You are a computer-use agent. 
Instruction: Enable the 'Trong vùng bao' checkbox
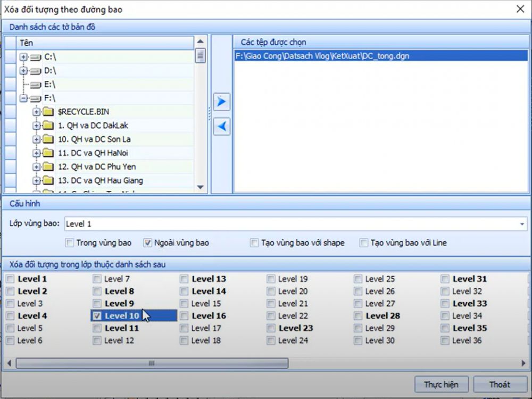[70, 242]
